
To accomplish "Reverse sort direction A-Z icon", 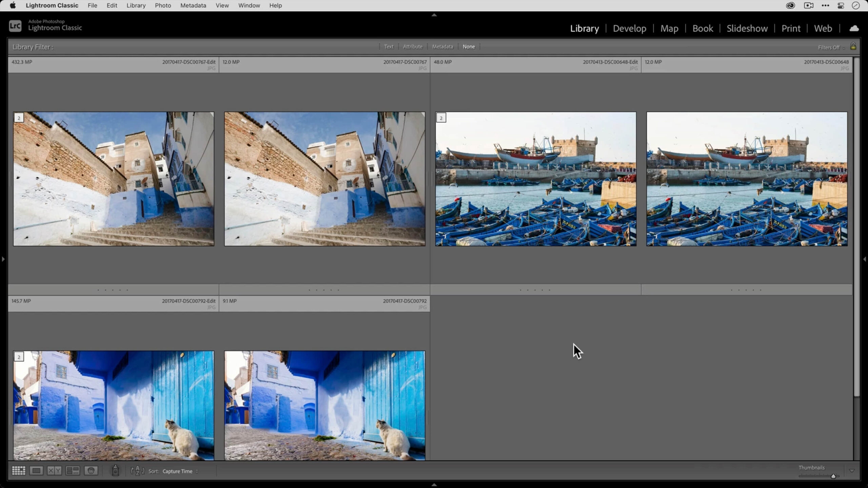I will 137,471.
